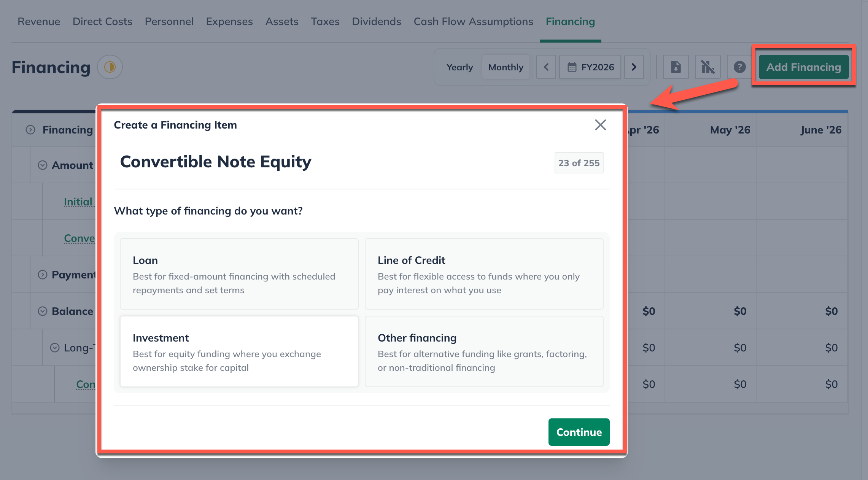Dismiss the Create a Financing Item dialog
This screenshot has height=480, width=868.
click(600, 125)
